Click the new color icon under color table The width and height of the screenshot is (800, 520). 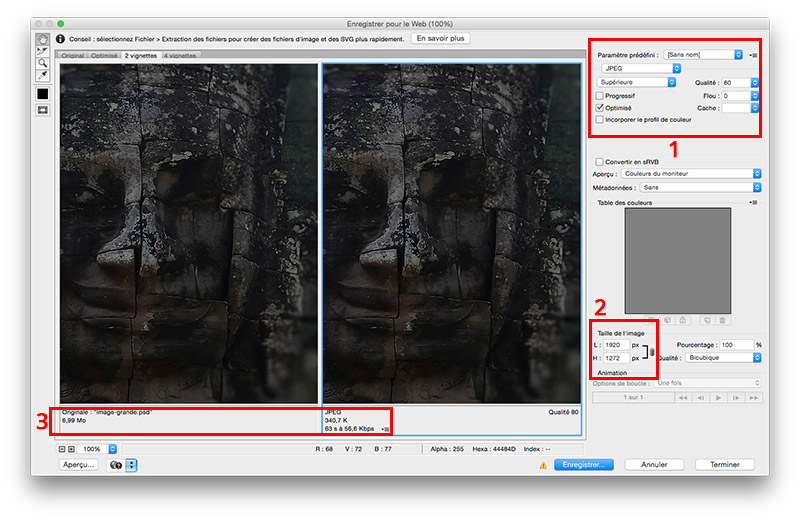pos(707,320)
